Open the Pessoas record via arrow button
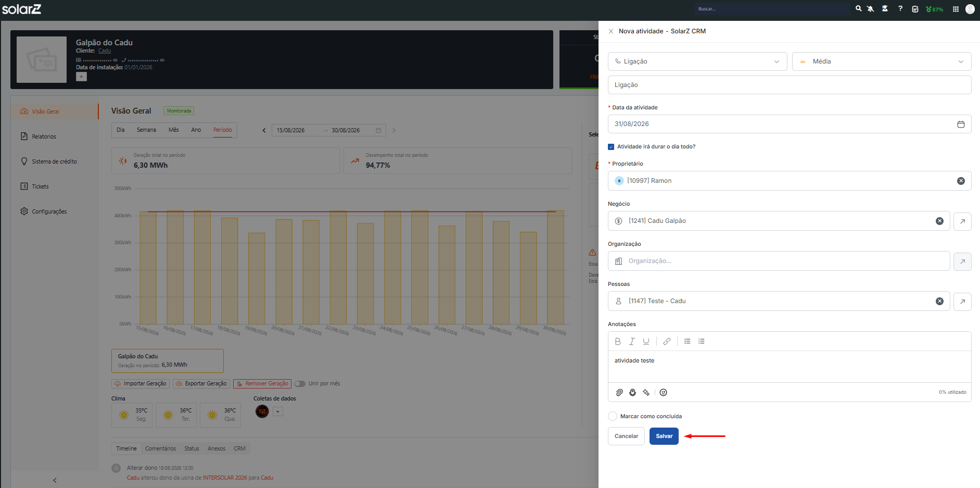 [962, 302]
